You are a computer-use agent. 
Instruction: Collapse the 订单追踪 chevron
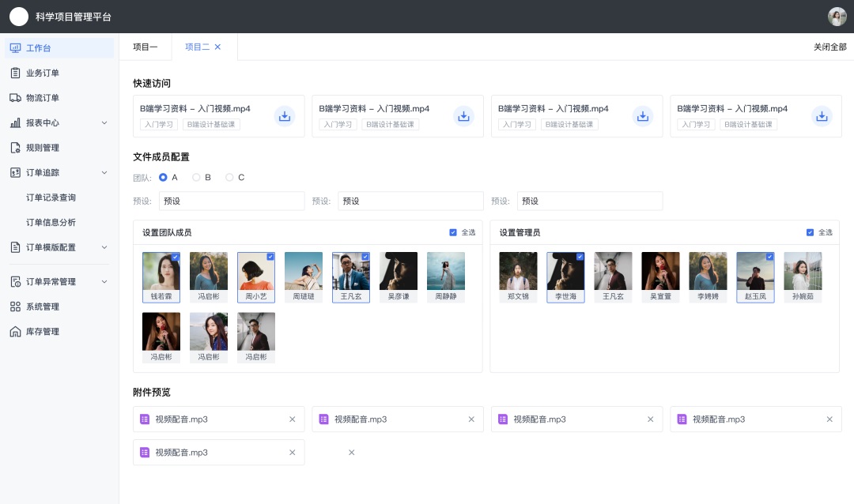(104, 172)
